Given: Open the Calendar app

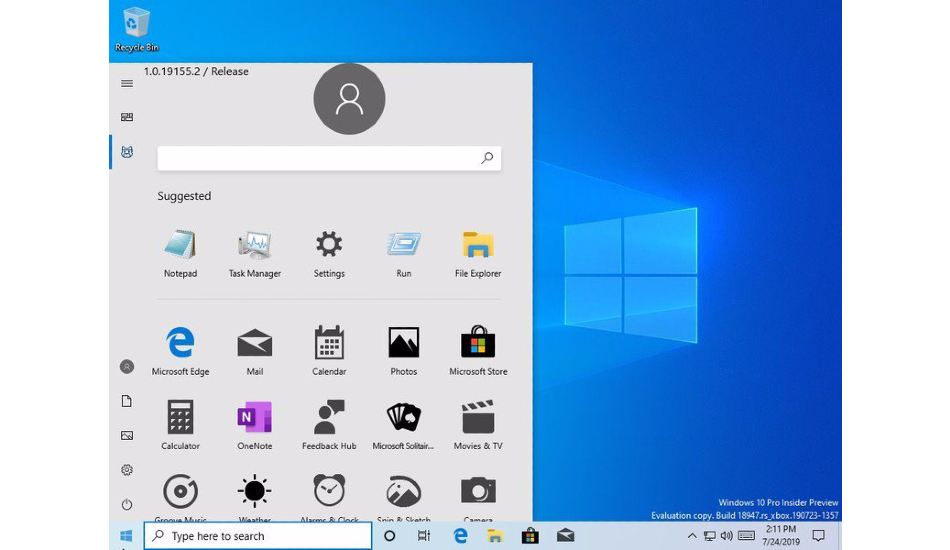Looking at the screenshot, I should [329, 351].
